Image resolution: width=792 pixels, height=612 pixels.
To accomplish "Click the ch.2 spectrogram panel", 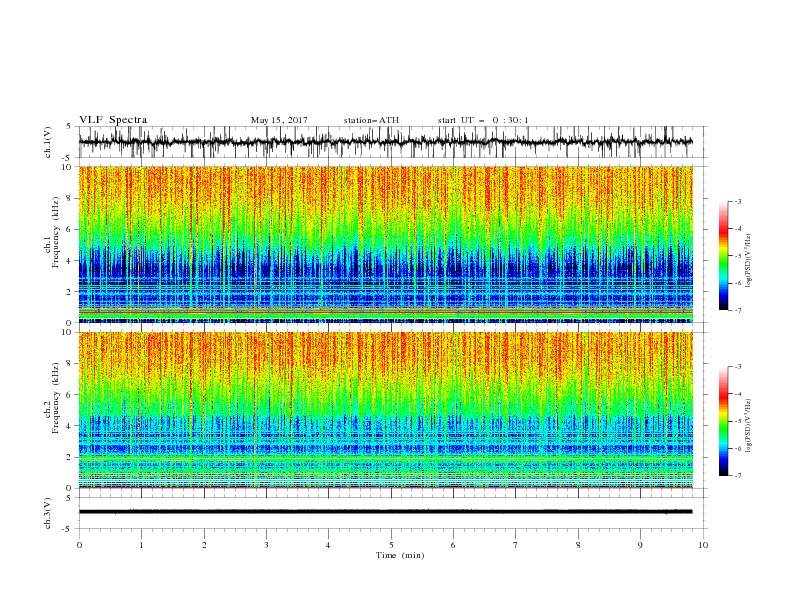I will click(386, 410).
